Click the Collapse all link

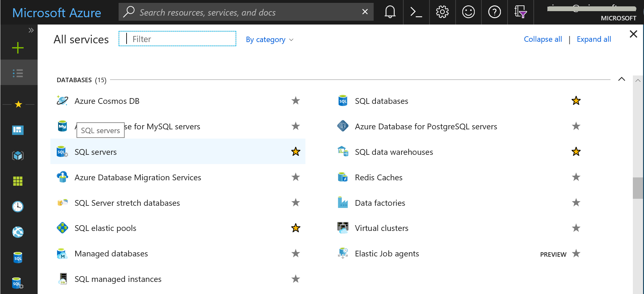(543, 39)
